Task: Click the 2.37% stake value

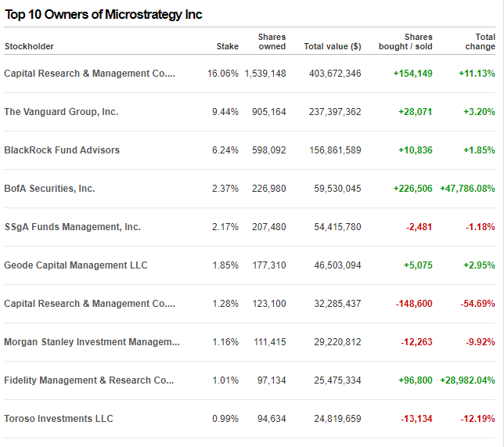Action: pyautogui.click(x=225, y=189)
